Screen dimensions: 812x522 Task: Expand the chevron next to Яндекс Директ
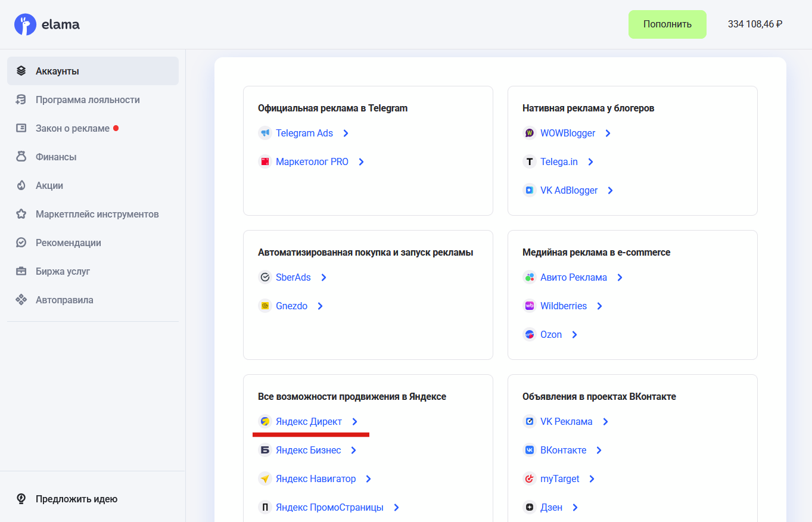coord(355,421)
